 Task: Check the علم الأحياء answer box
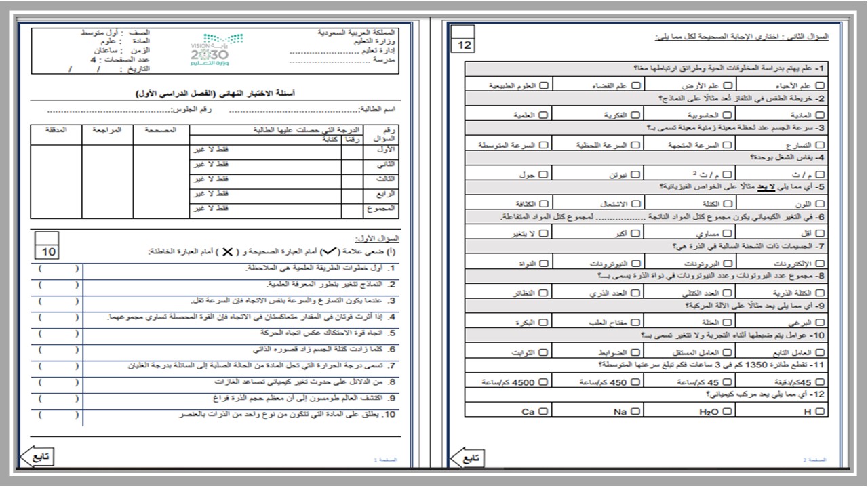(x=820, y=85)
